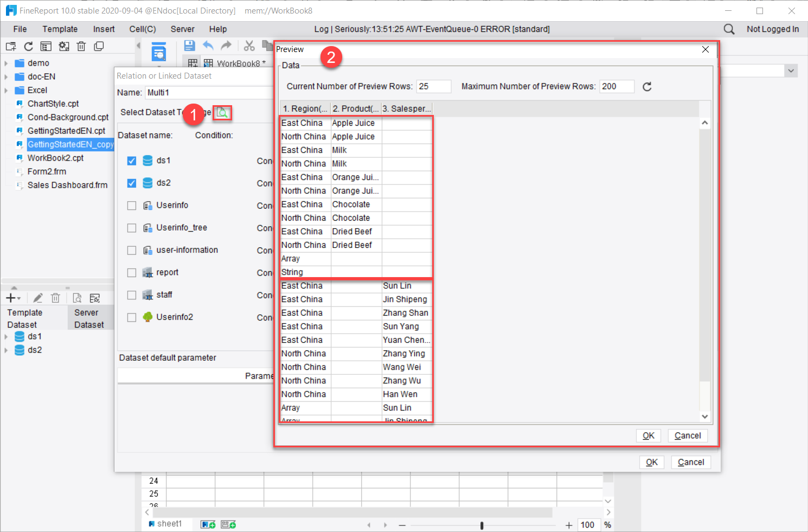Delete a dataset via the dataset panel trash icon
The width and height of the screenshot is (808, 532).
point(55,298)
